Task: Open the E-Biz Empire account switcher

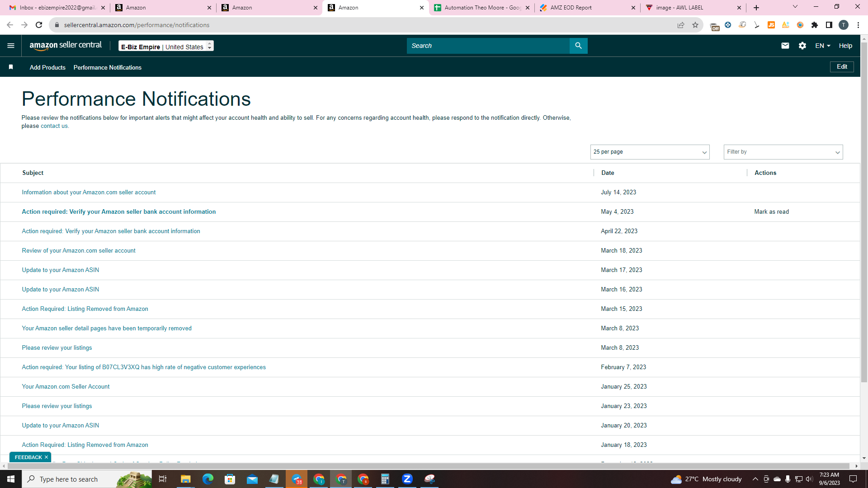Action: tap(166, 46)
